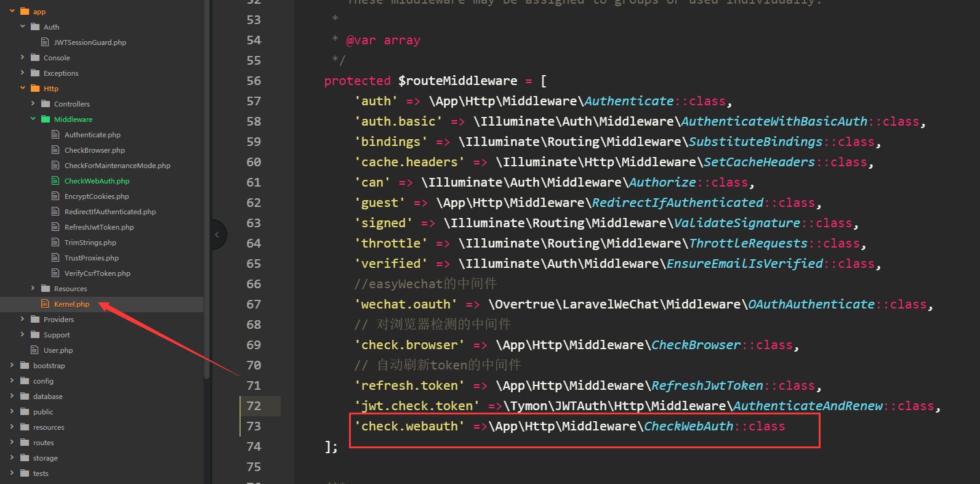Viewport: 980px width, 484px height.
Task: Click the User.php file icon
Action: tap(35, 350)
